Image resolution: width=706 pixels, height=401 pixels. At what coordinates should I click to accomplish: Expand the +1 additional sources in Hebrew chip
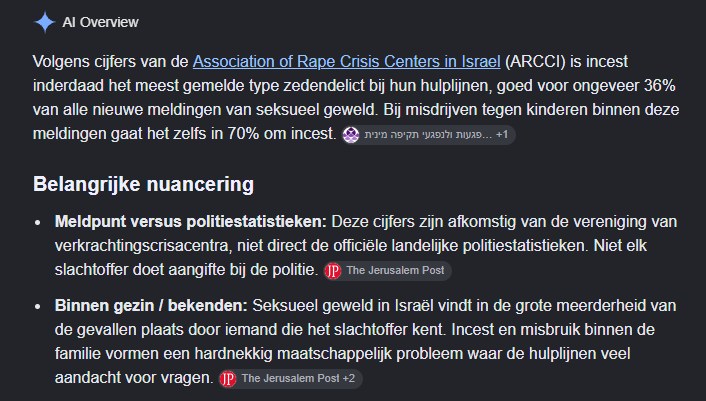click(x=502, y=135)
